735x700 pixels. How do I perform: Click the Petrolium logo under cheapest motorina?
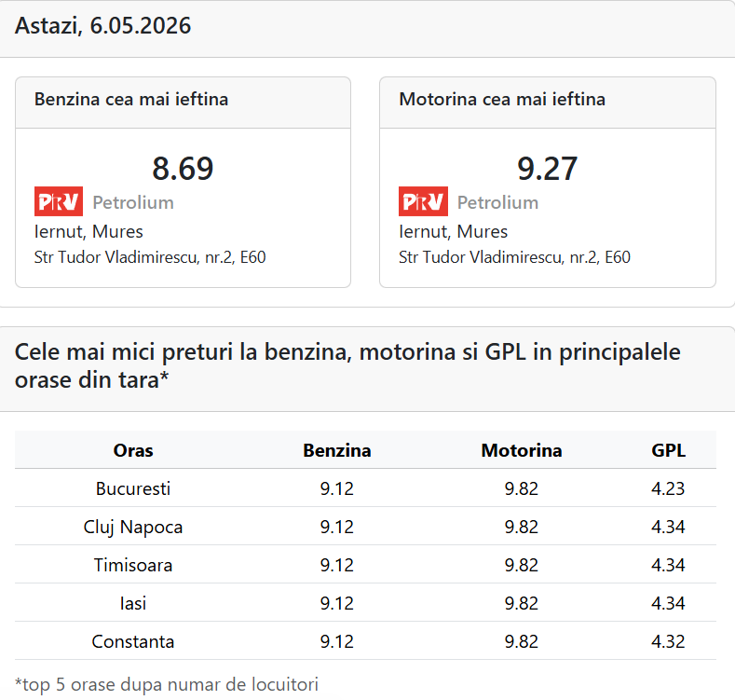coord(423,201)
